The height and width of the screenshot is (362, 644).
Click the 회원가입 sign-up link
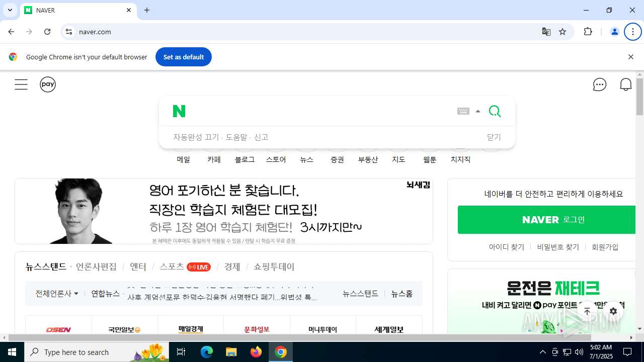click(x=605, y=247)
